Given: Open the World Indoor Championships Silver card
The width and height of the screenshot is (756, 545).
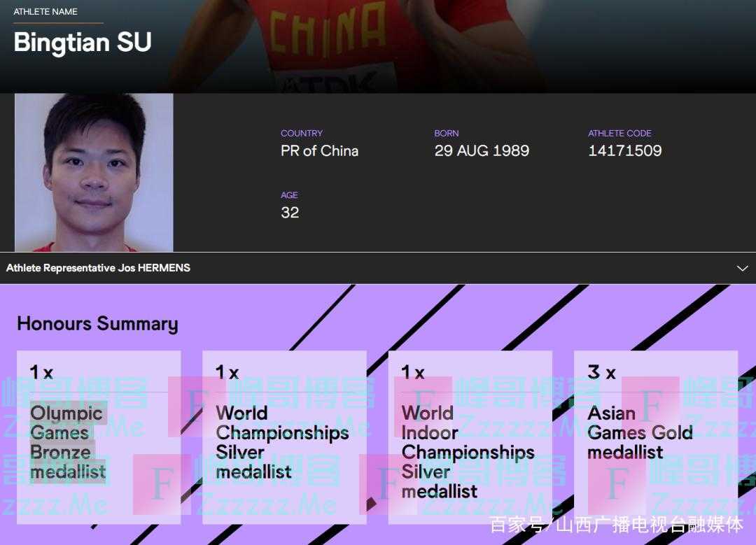Looking at the screenshot, I should tap(470, 437).
